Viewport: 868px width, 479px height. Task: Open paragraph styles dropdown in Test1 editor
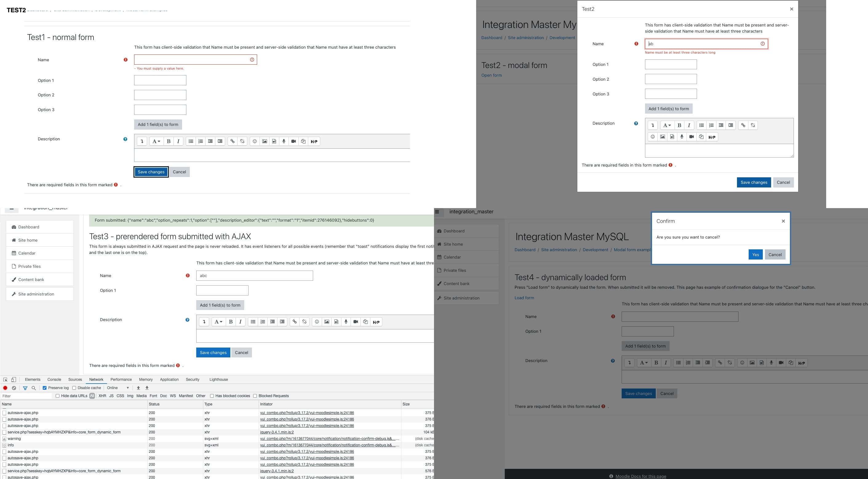[156, 141]
